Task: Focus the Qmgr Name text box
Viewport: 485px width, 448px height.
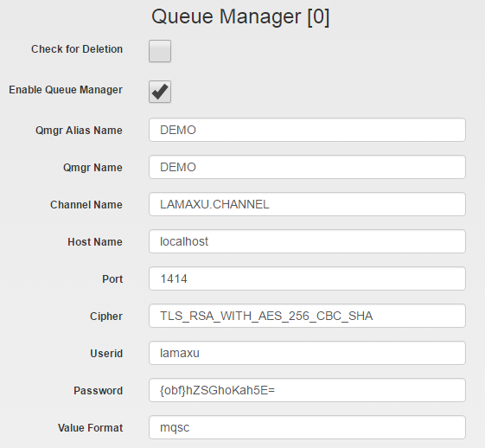Action: [x=307, y=167]
